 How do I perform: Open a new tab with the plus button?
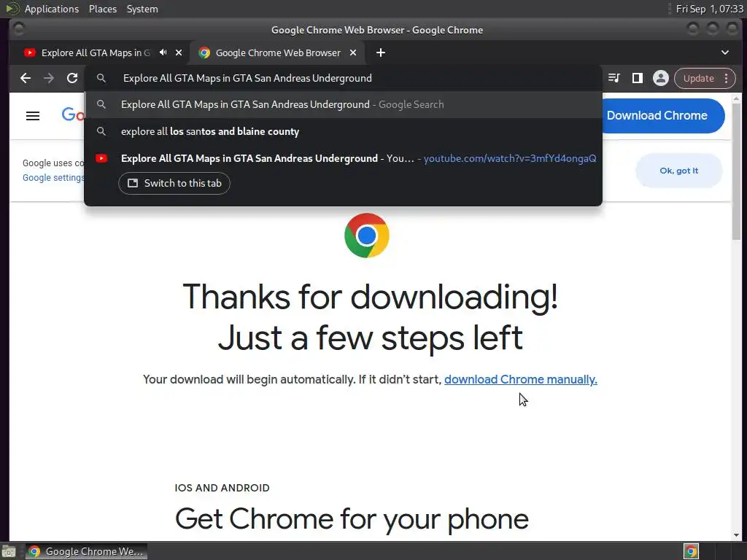point(381,52)
